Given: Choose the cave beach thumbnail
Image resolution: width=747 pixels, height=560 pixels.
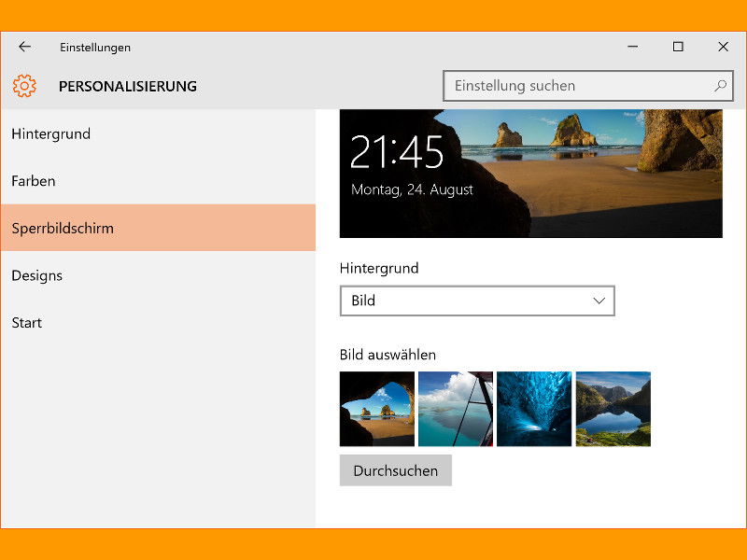Looking at the screenshot, I should point(377,409).
